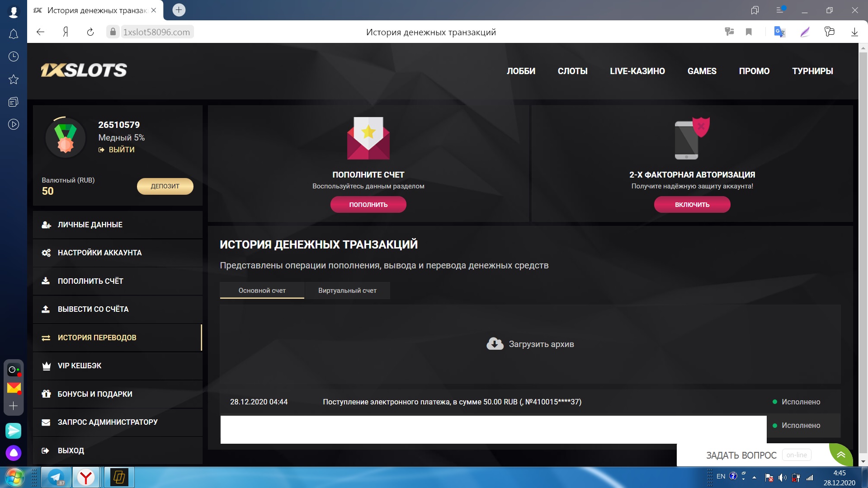868x488 pixels.
Task: Click browser reload page icon
Action: pyautogui.click(x=90, y=32)
